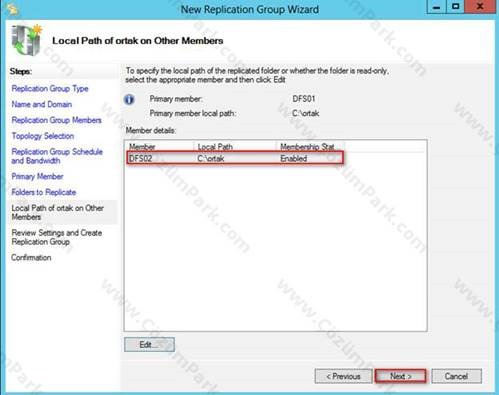Image resolution: width=499 pixels, height=395 pixels.
Task: Go to the Folders to Replicate step
Action: pos(44,192)
